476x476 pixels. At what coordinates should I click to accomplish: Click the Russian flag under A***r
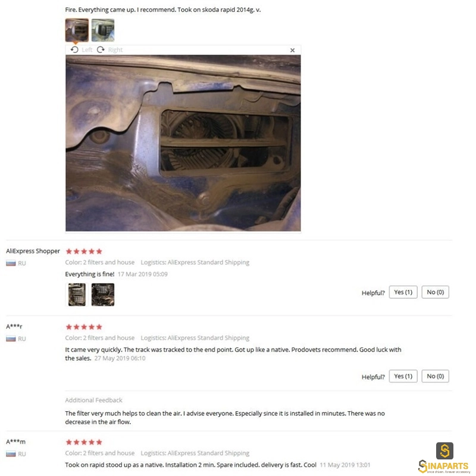point(11,339)
